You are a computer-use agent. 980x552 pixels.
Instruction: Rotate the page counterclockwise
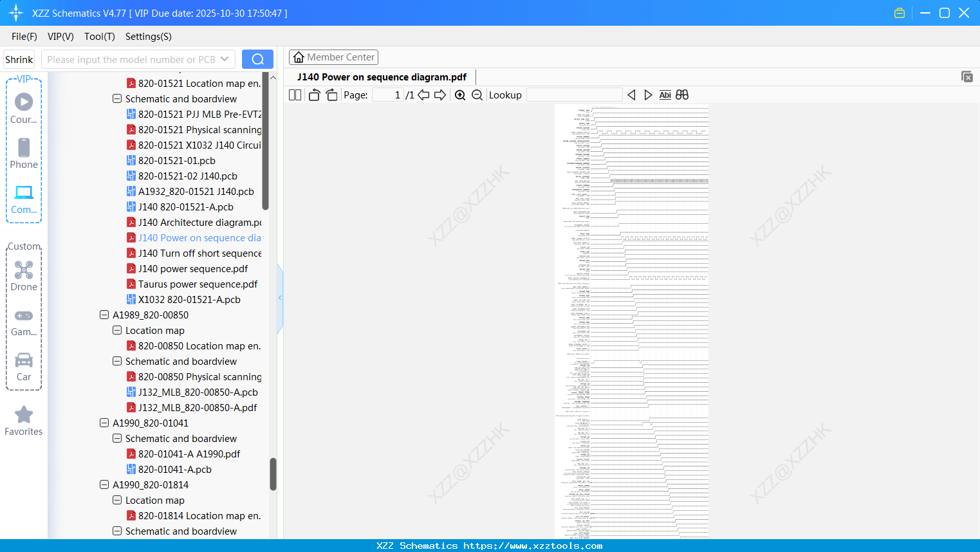[314, 95]
